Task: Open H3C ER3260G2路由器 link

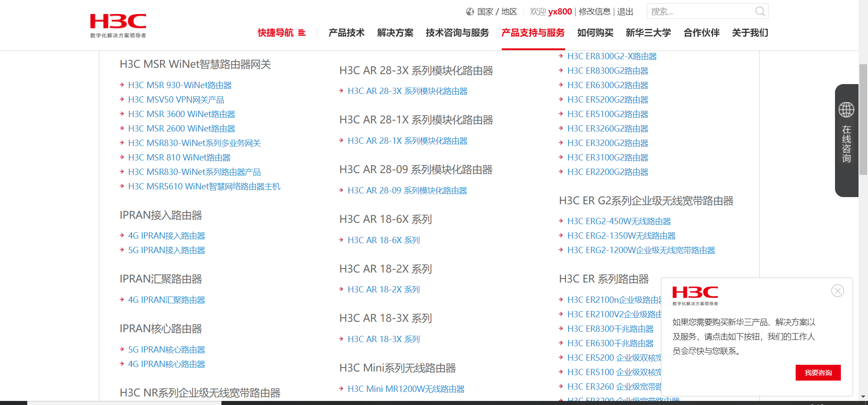Action: [608, 128]
